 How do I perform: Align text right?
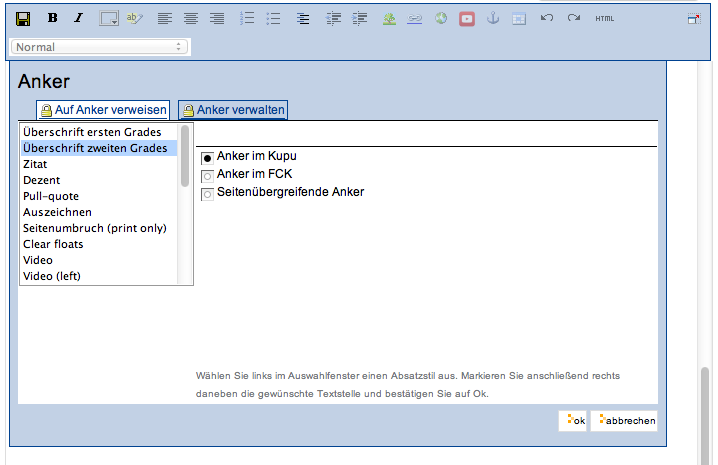coord(217,18)
